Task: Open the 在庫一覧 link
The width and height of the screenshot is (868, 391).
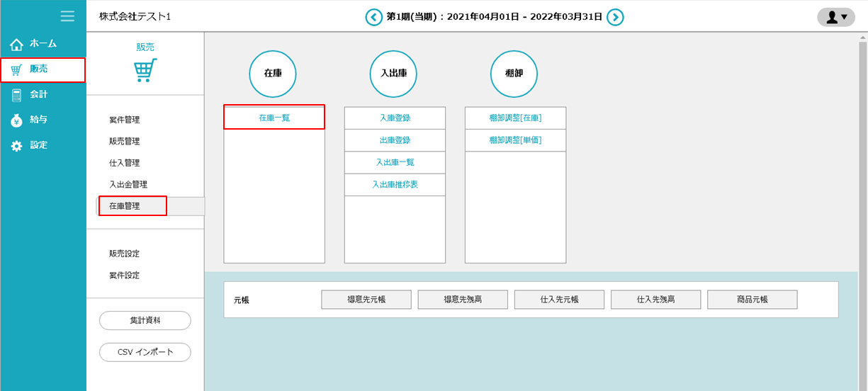Action: (274, 118)
